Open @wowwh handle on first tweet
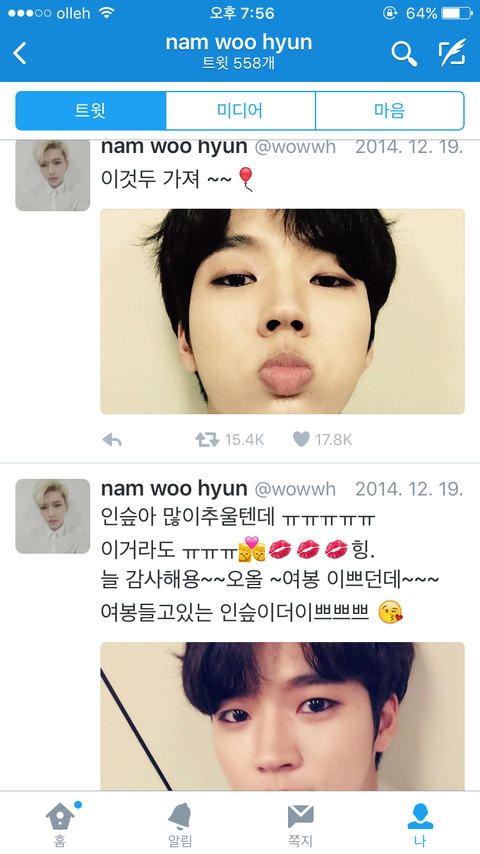The height and width of the screenshot is (854, 480). [x=295, y=147]
